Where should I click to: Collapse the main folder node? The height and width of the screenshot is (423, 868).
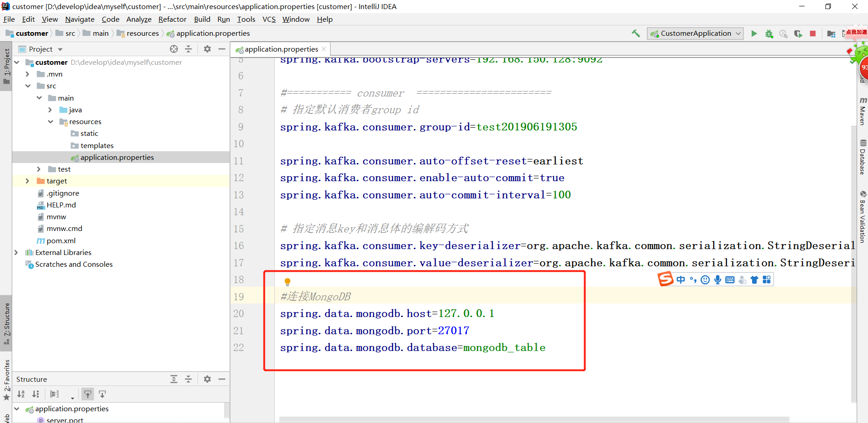click(39, 98)
